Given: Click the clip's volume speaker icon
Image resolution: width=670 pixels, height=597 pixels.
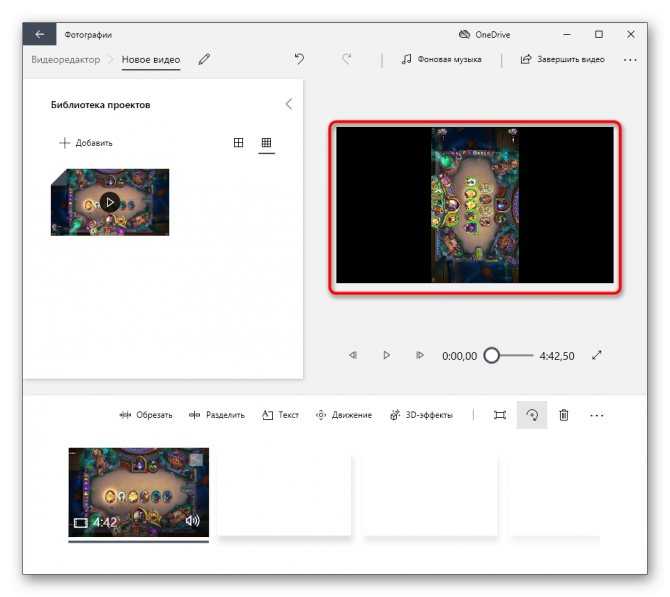Looking at the screenshot, I should pos(192,521).
